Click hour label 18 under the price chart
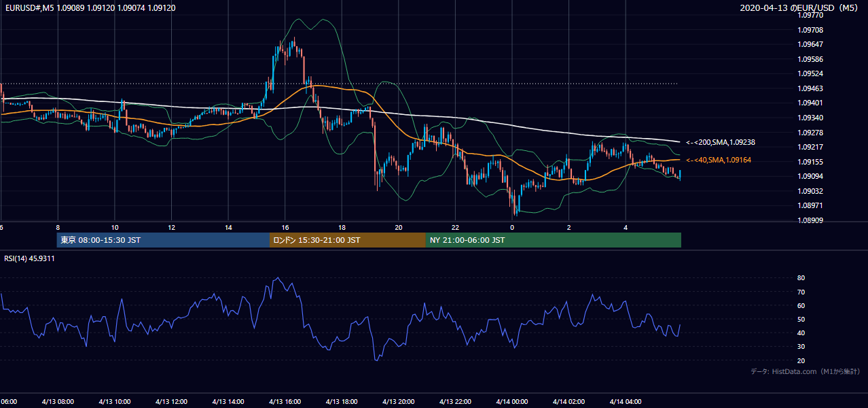Image resolution: width=868 pixels, height=408 pixels. click(342, 227)
